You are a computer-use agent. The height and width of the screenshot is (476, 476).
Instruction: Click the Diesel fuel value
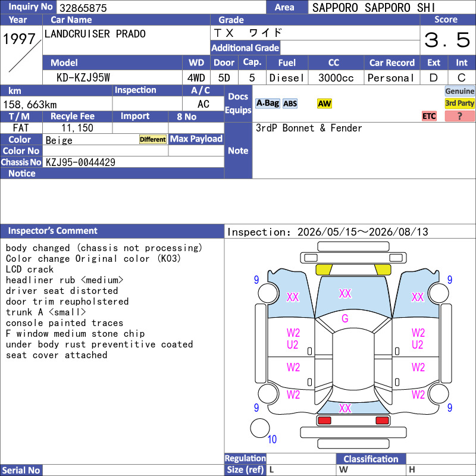point(287,78)
